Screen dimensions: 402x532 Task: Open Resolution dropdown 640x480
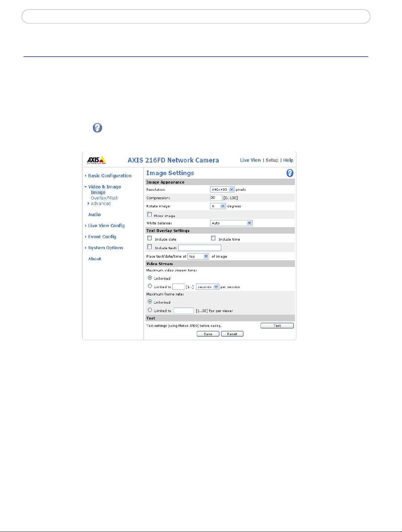tap(222, 190)
